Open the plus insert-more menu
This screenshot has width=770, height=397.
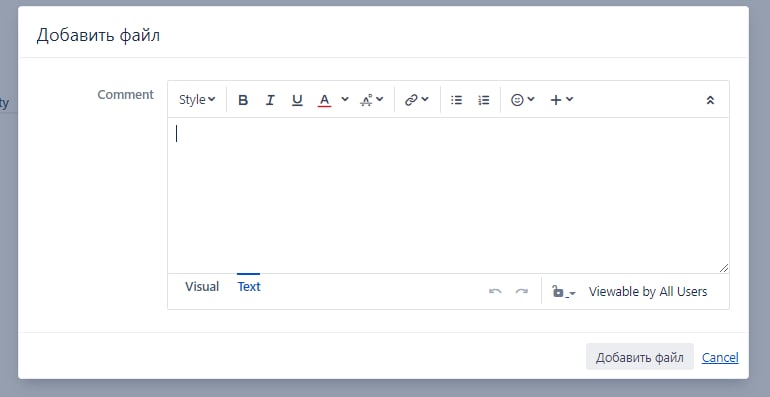coord(561,100)
